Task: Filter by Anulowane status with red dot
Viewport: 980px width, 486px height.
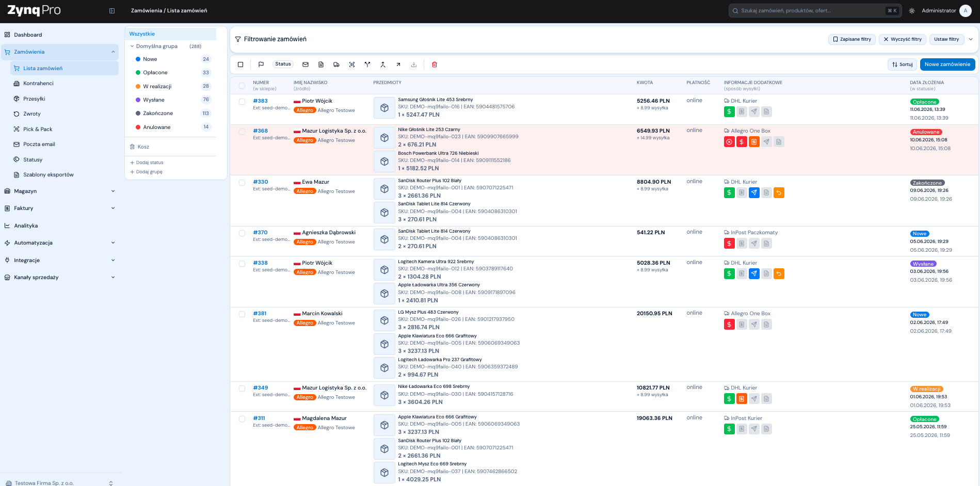Action: coord(173,127)
